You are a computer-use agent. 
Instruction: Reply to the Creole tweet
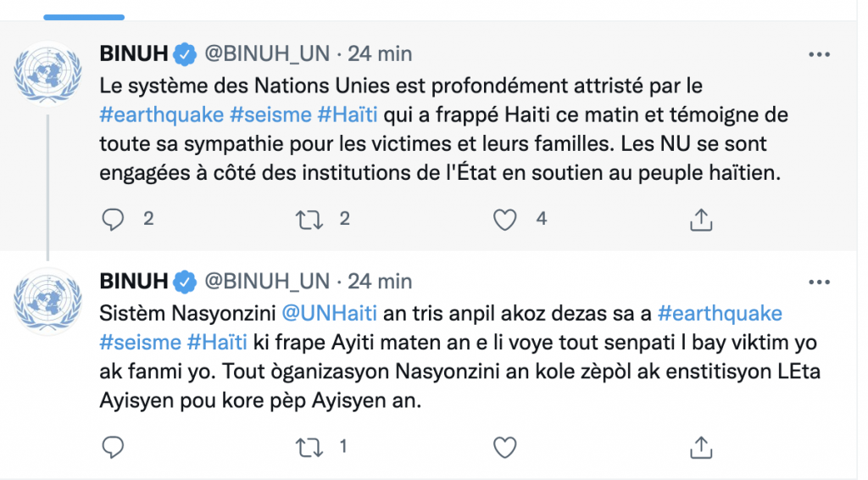113,446
